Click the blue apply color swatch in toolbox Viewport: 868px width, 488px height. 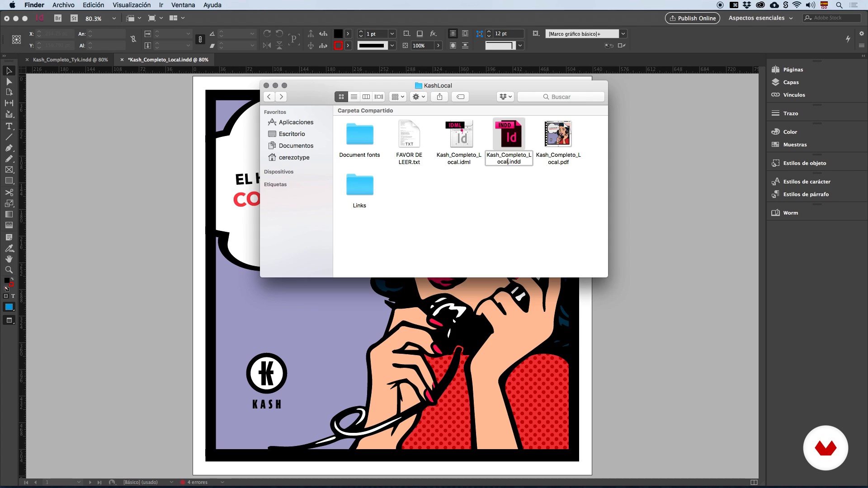[9, 307]
